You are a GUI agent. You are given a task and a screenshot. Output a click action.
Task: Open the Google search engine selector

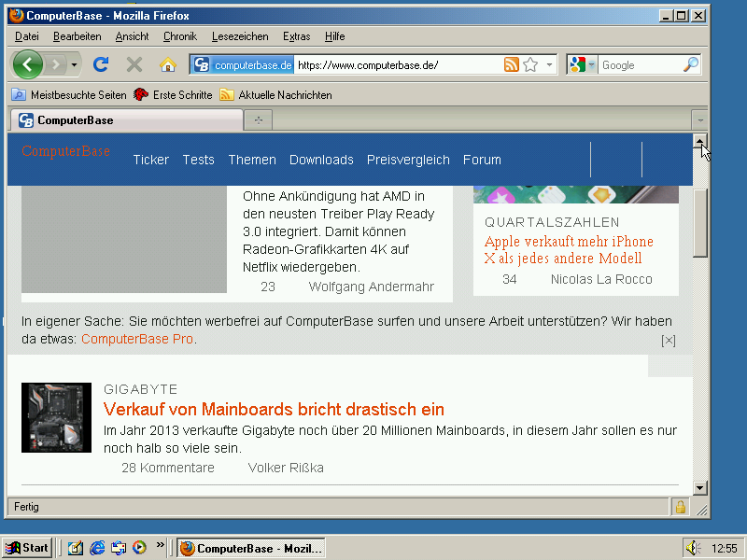coord(583,64)
